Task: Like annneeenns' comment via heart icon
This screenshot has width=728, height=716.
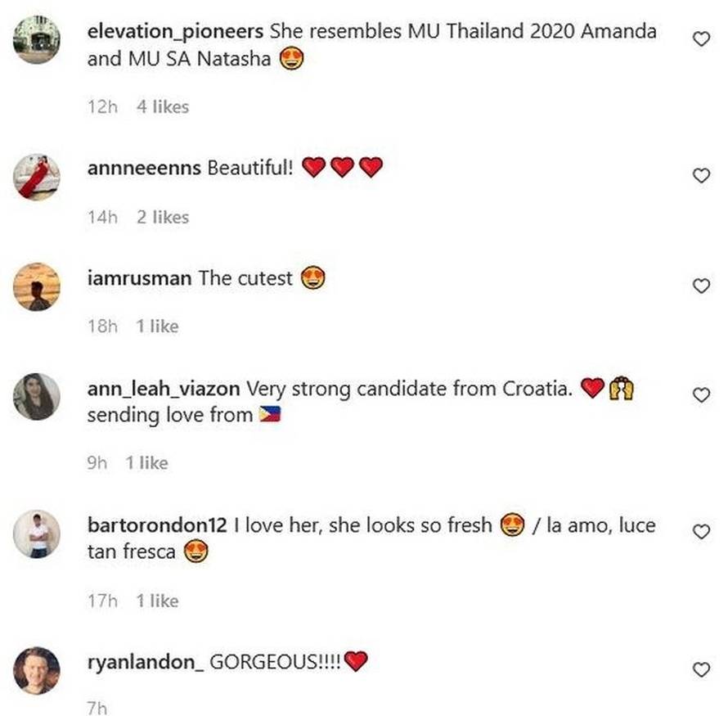Action: 701,173
